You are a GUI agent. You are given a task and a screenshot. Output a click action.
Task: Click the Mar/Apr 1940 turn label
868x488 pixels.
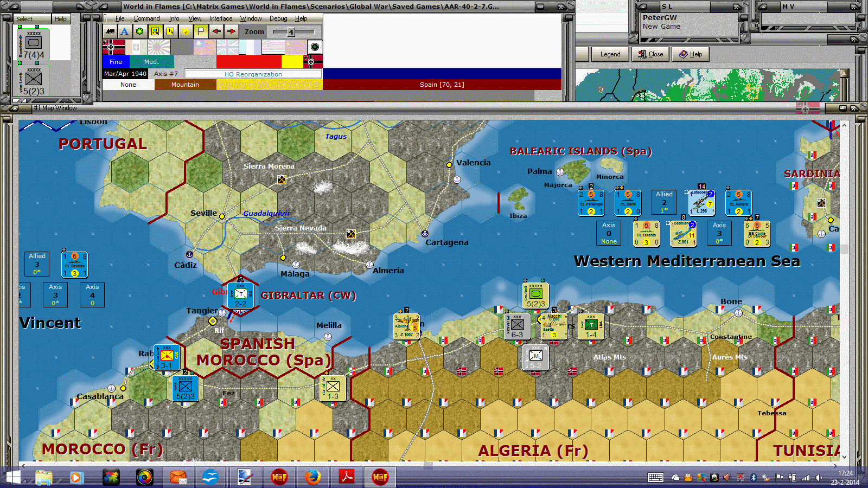(125, 74)
